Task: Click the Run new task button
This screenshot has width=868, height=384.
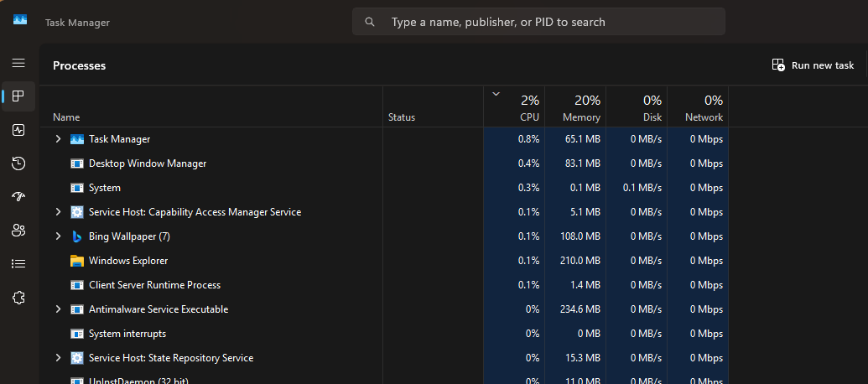Action: coord(813,65)
